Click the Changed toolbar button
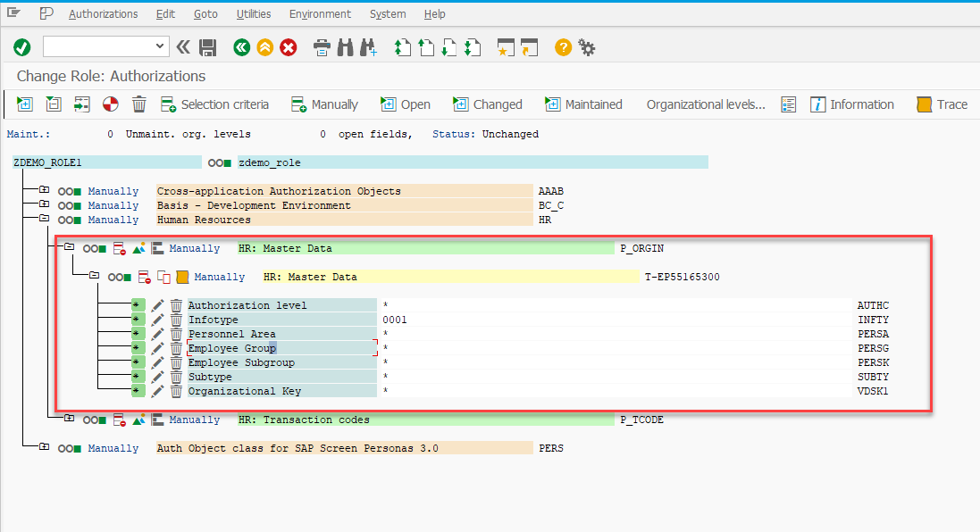 point(488,104)
